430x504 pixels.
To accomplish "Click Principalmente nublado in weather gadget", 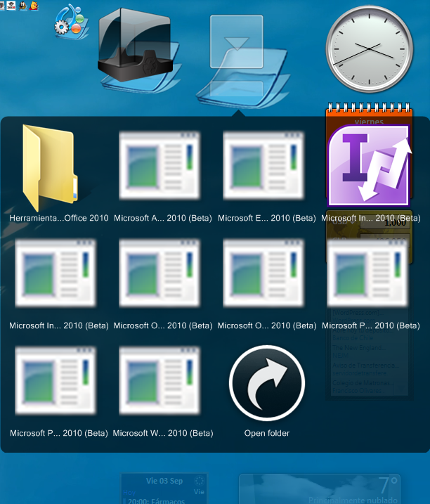I will click(x=353, y=500).
